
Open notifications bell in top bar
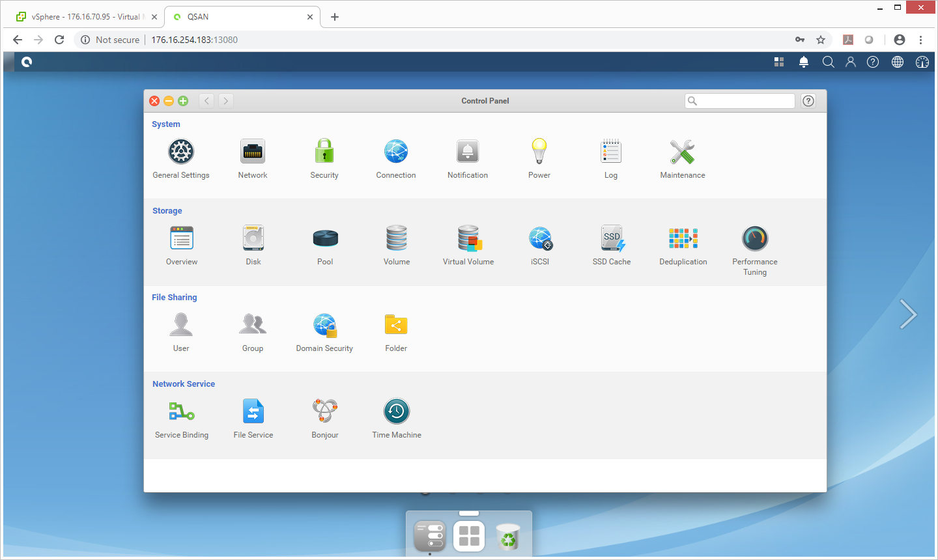(804, 62)
